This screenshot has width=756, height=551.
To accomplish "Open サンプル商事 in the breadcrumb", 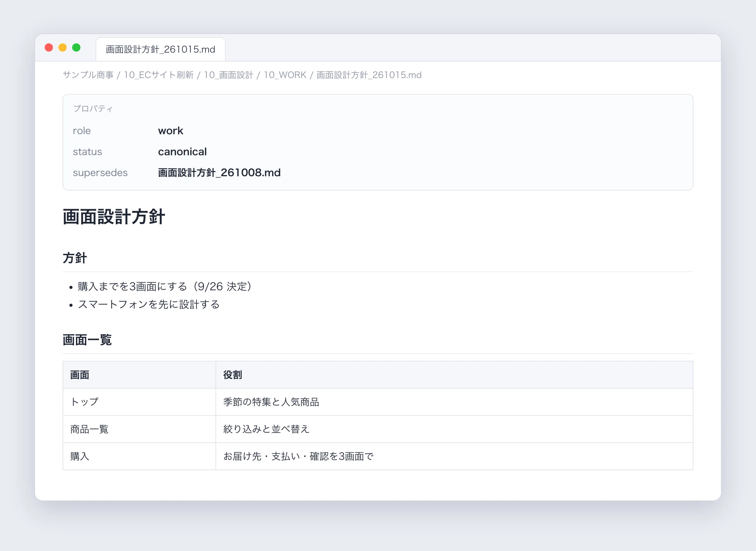I will point(88,75).
